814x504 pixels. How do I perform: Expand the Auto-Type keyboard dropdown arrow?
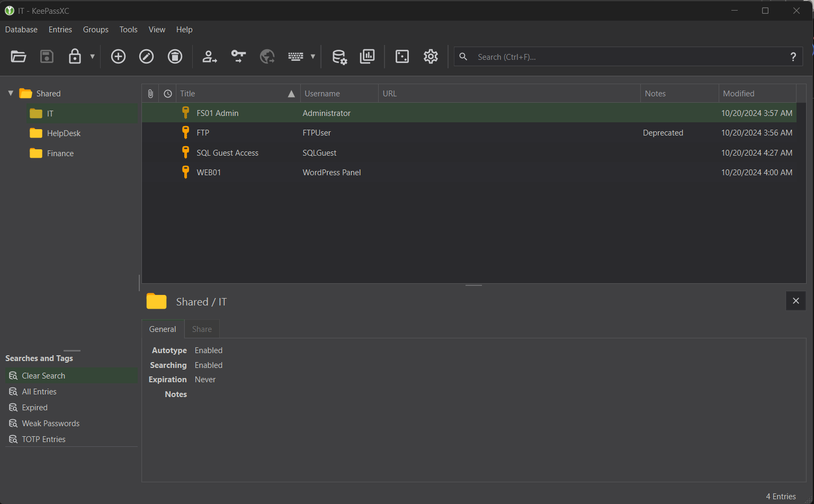click(x=313, y=57)
